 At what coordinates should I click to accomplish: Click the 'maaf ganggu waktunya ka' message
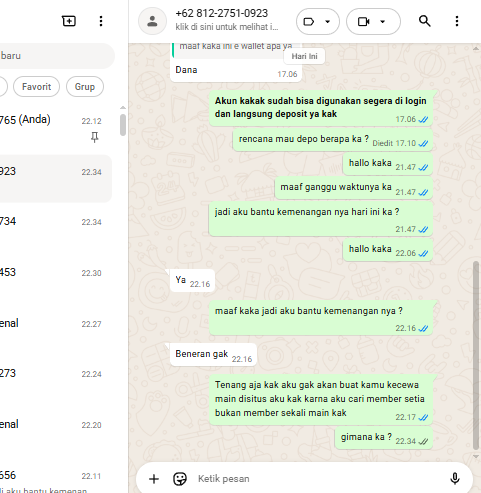pos(354,188)
